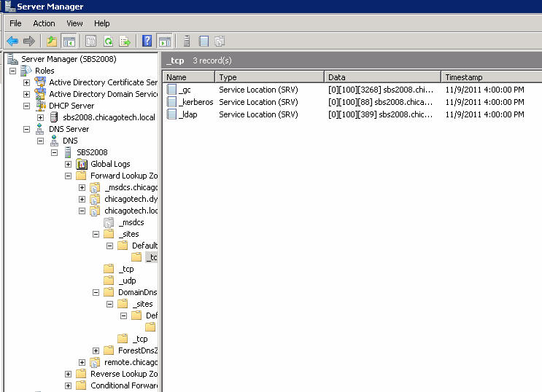Select the chicagotech.dy zone in tree

[131, 199]
